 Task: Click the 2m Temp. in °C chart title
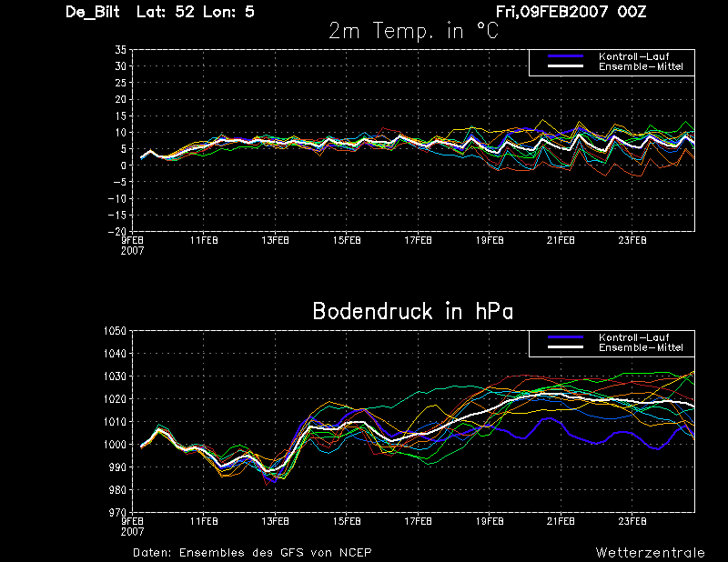pyautogui.click(x=413, y=31)
